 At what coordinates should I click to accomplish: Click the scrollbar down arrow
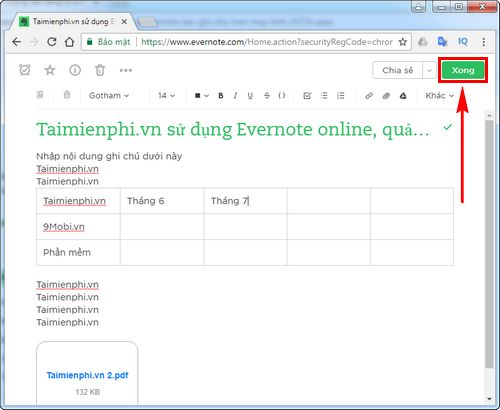[x=489, y=399]
